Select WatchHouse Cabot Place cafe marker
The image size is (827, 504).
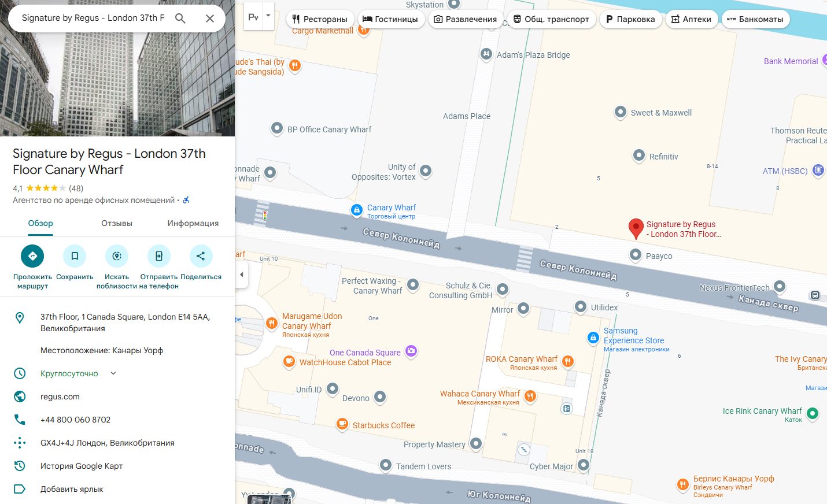tap(289, 361)
